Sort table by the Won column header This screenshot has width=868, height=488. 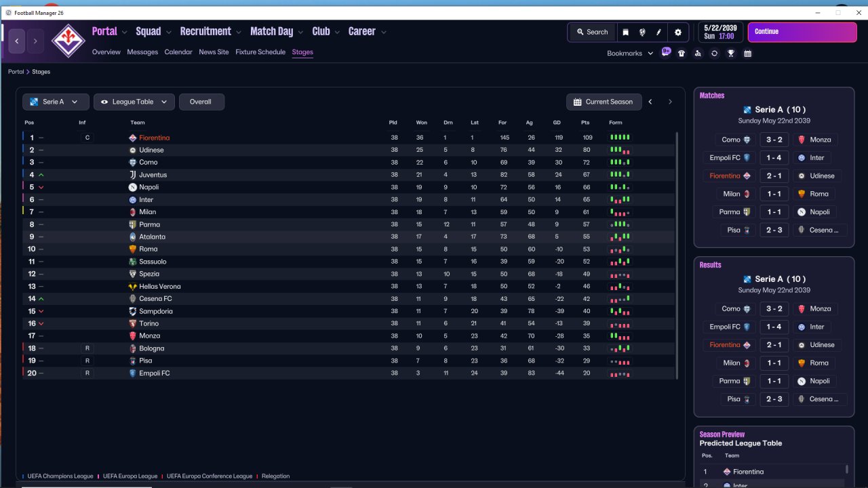422,123
